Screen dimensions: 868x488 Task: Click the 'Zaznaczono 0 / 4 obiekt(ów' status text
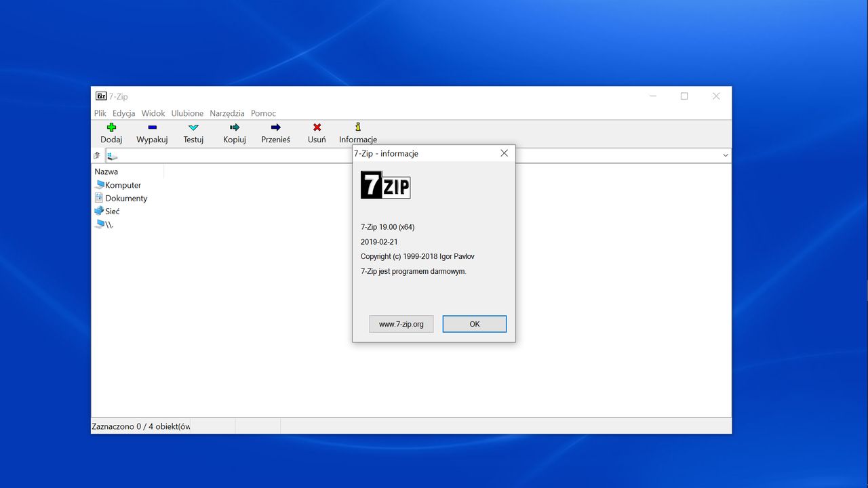[x=141, y=426]
